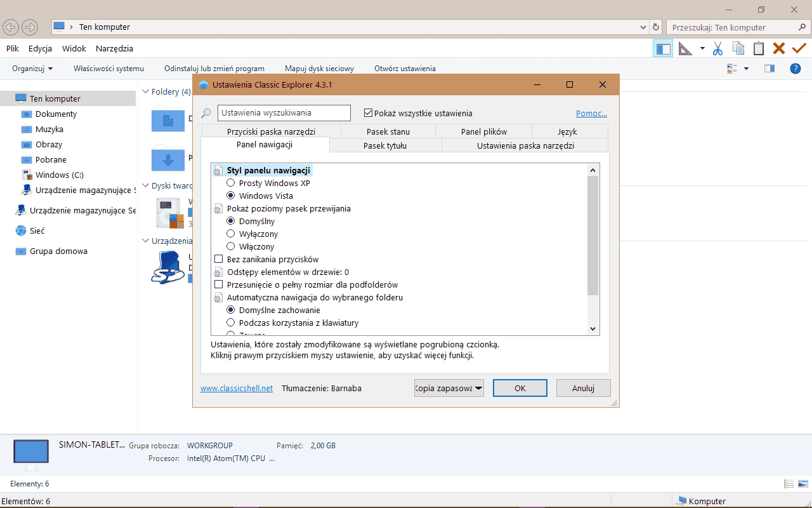
Task: Click the orange checkmark toolbar icon
Action: point(799,48)
